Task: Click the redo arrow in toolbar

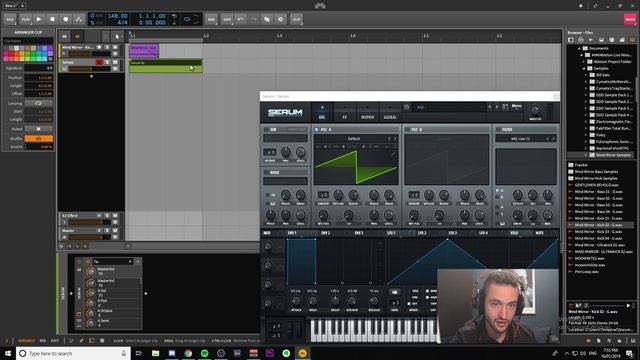Action: (253, 19)
